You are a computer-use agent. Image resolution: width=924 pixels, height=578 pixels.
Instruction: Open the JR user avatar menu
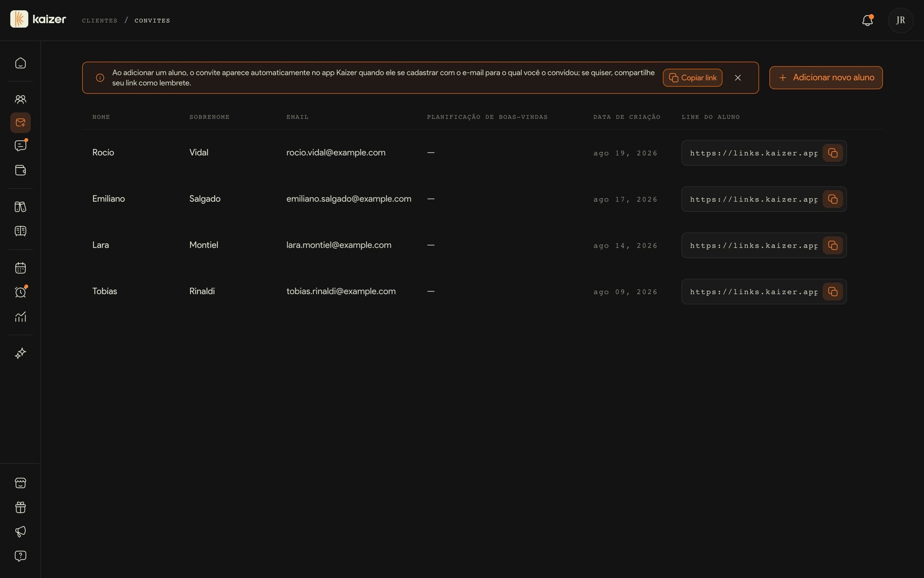900,20
